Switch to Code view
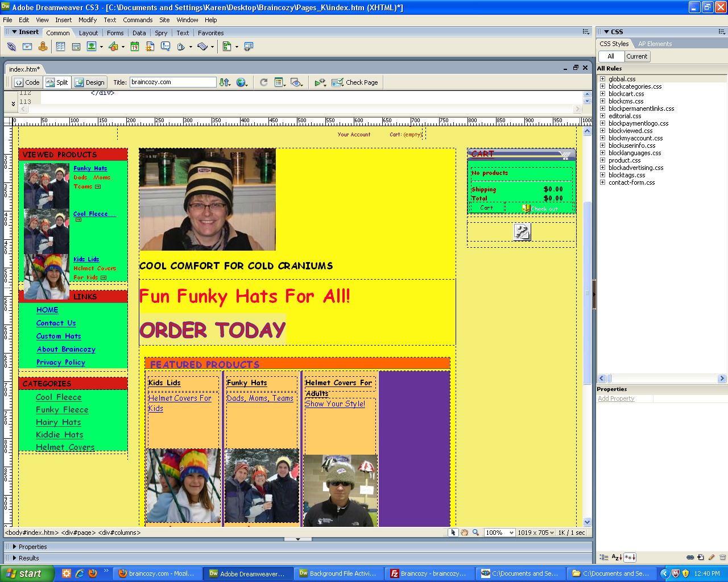 click(x=27, y=82)
